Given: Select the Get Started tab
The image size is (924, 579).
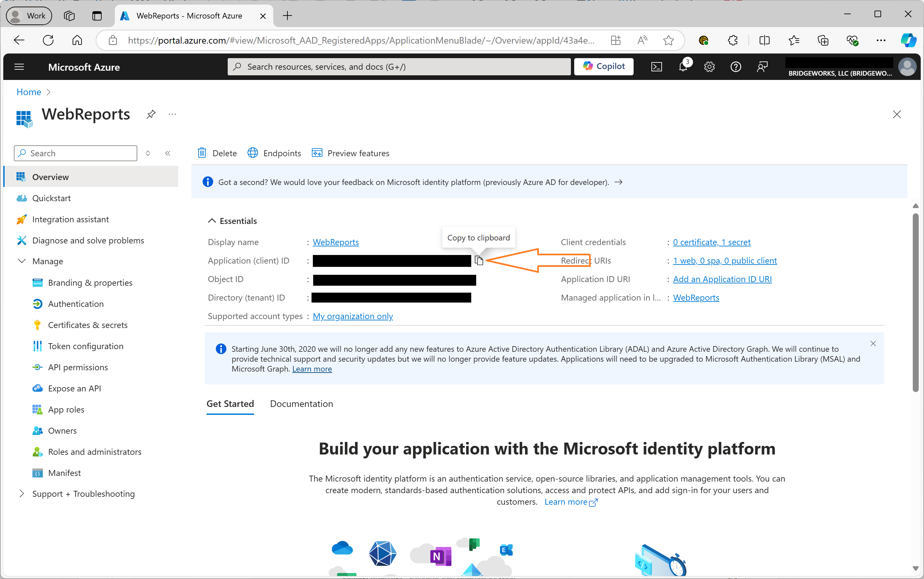Looking at the screenshot, I should [230, 404].
